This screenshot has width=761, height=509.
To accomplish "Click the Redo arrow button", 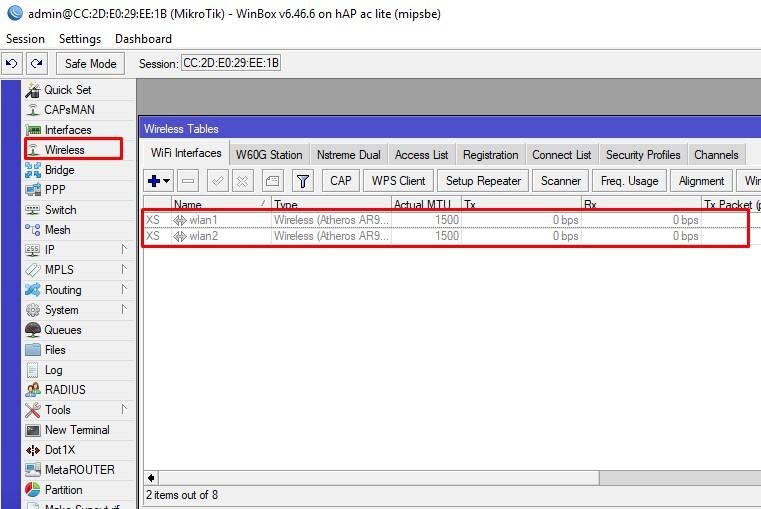I will tap(37, 64).
